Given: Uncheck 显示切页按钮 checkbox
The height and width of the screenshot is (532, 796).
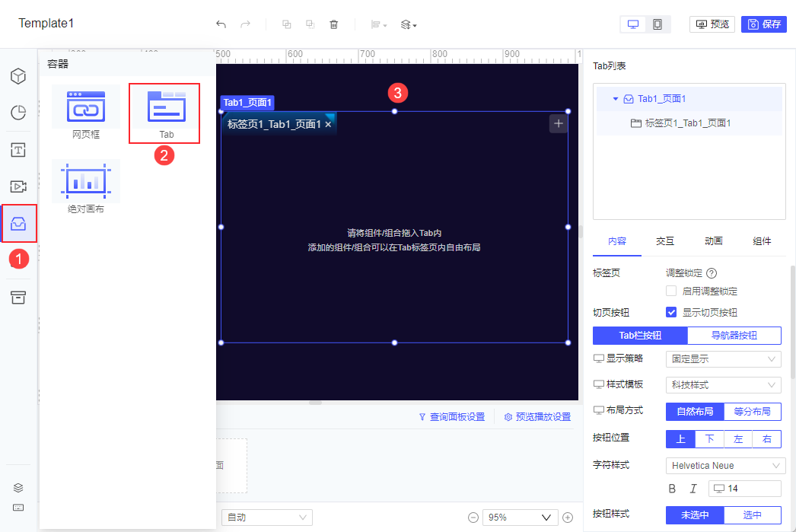Looking at the screenshot, I should pyautogui.click(x=671, y=312).
